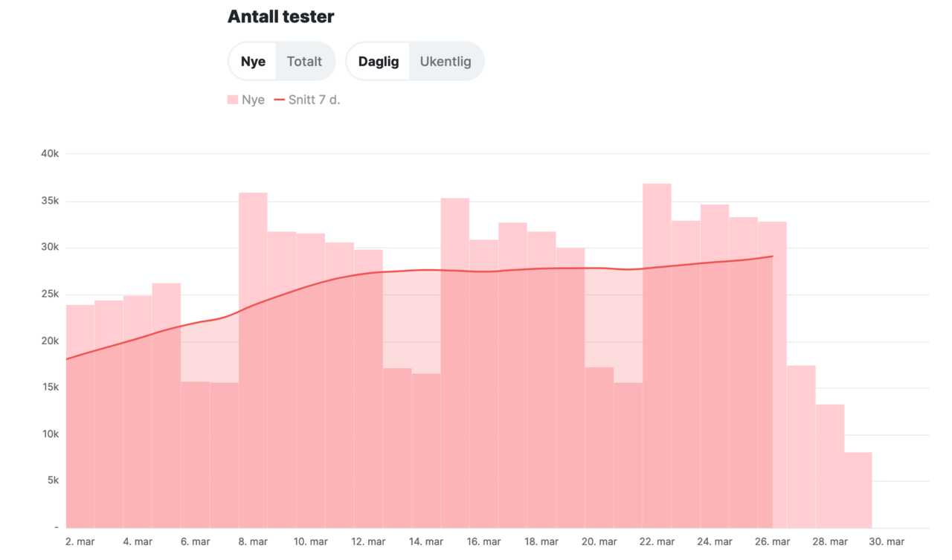The width and height of the screenshot is (952, 560).
Task: Click the 14. mar x-axis label
Action: pyautogui.click(x=425, y=541)
